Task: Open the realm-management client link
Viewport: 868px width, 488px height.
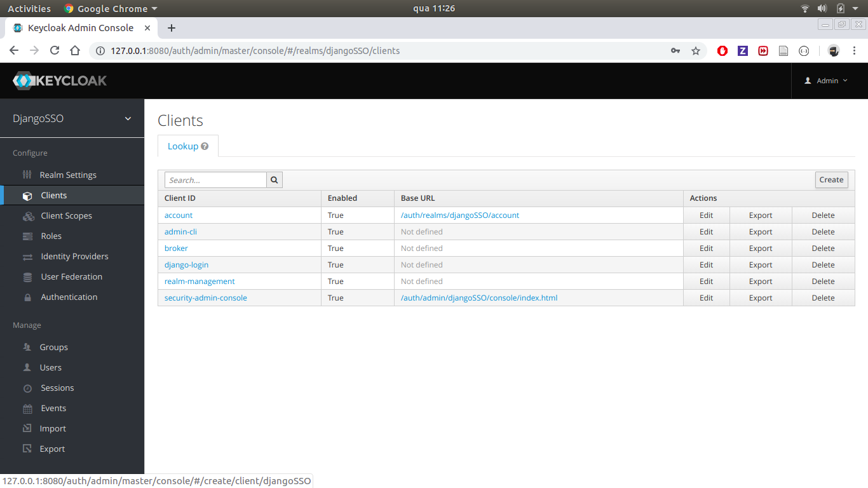Action: point(200,281)
